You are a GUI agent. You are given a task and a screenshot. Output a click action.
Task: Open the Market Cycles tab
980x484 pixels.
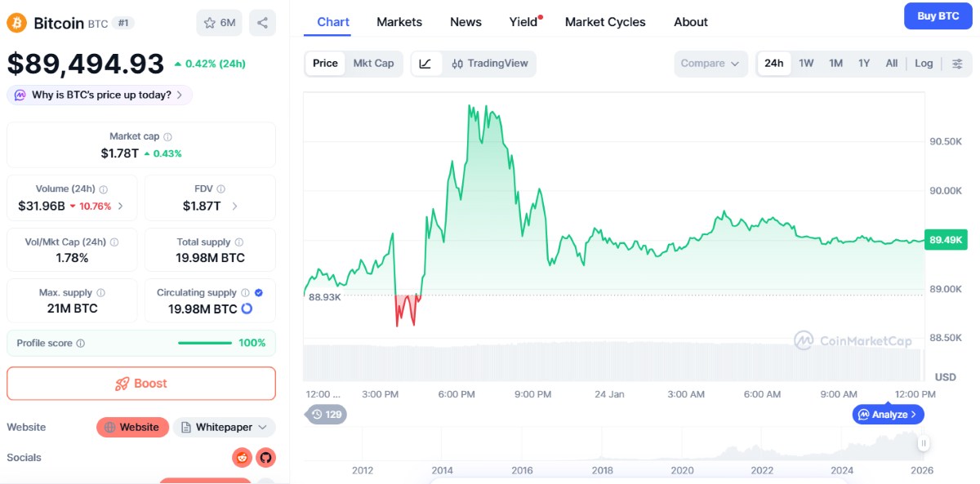pos(605,22)
